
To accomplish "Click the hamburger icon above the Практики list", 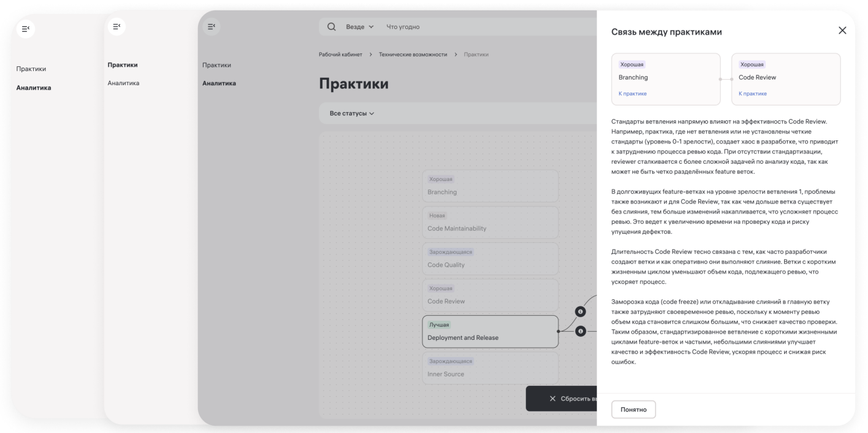I will coord(118,25).
